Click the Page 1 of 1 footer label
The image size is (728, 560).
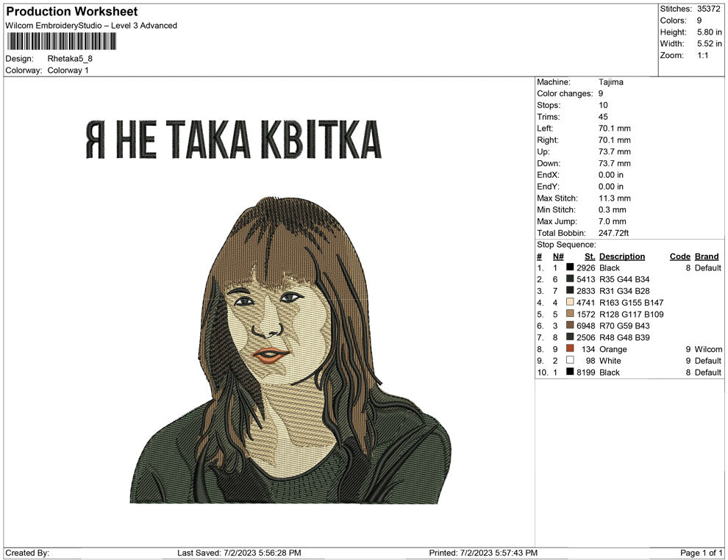point(702,553)
